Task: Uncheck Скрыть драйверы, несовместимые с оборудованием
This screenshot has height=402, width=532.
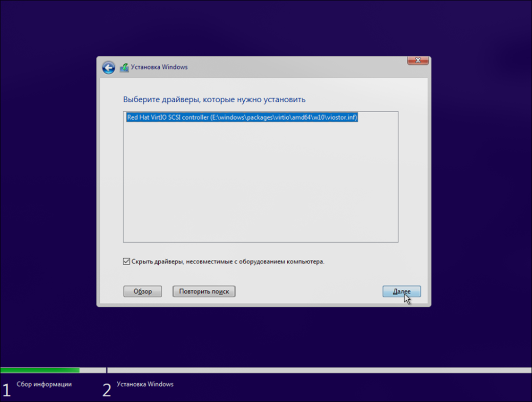Action: (x=126, y=261)
